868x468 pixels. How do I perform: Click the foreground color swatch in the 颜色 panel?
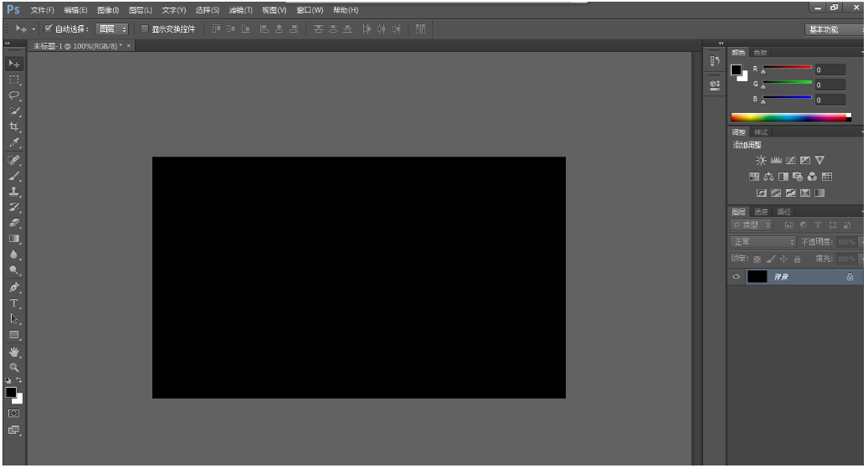(x=737, y=69)
